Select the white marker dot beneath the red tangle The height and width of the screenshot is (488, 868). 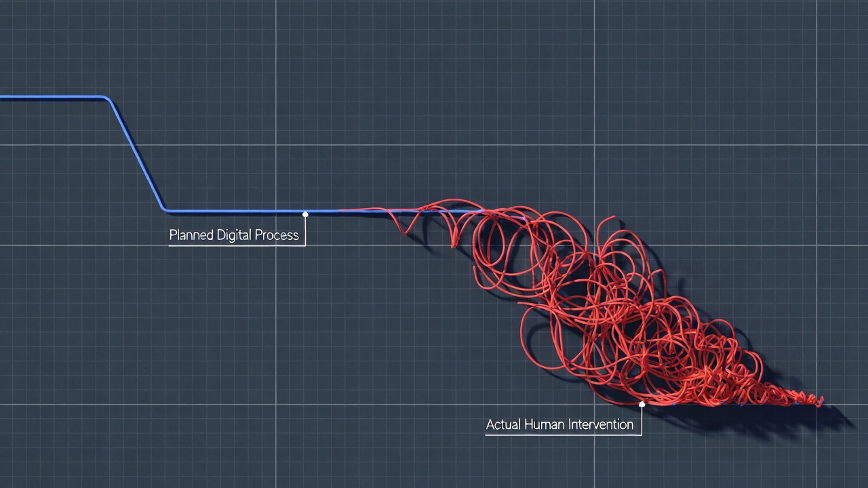(642, 404)
